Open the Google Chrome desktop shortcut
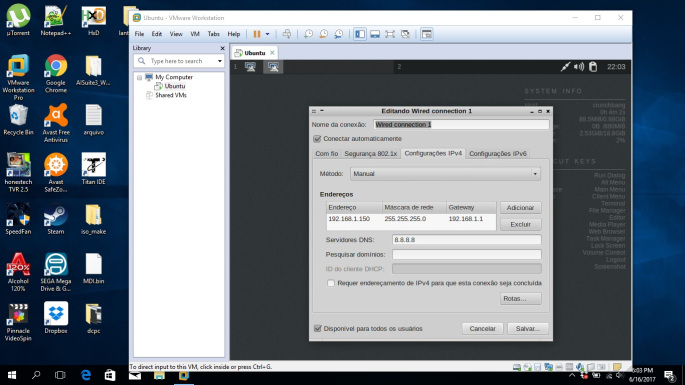The image size is (685, 385). point(56,73)
